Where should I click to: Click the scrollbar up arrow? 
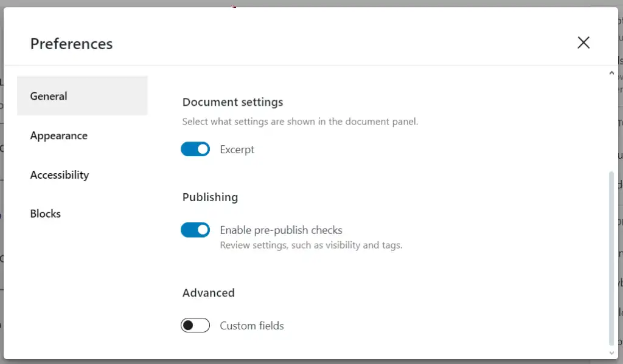pos(611,74)
